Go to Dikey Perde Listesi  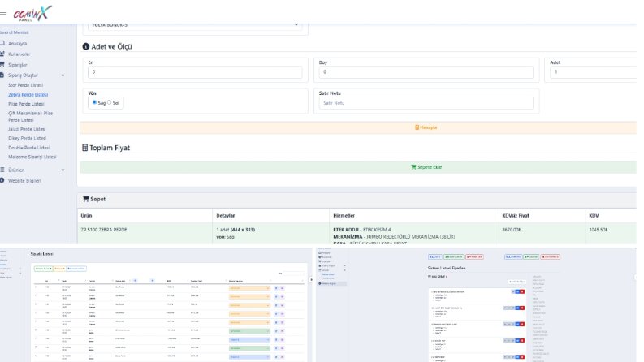27,138
